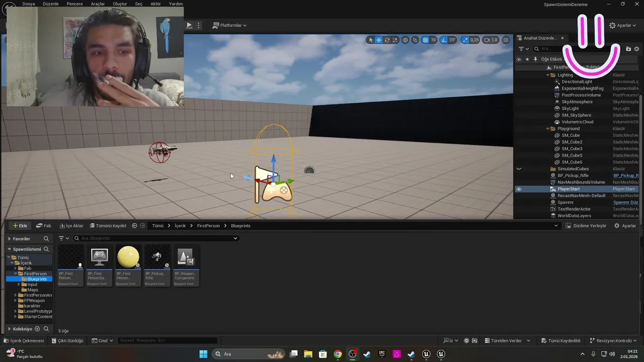The image size is (644, 362).
Task: Open the Dosya menu
Action: [x=29, y=4]
